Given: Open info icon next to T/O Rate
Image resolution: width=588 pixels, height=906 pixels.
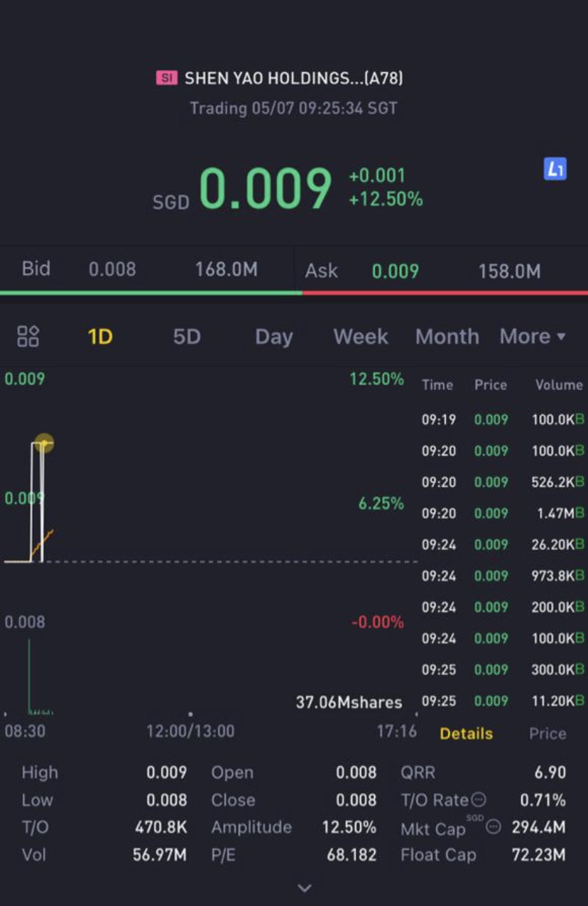Looking at the screenshot, I should tap(479, 800).
